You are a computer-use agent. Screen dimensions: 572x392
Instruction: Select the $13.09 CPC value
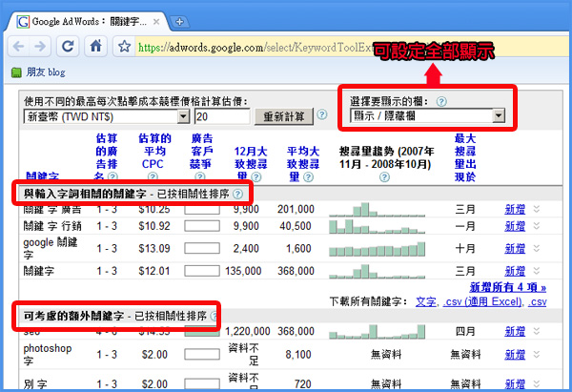coord(154,249)
